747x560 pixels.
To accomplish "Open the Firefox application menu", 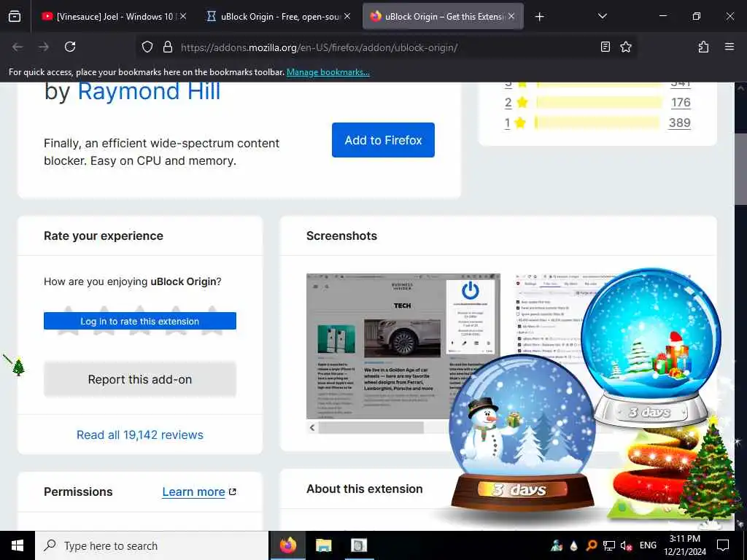I will 729,47.
